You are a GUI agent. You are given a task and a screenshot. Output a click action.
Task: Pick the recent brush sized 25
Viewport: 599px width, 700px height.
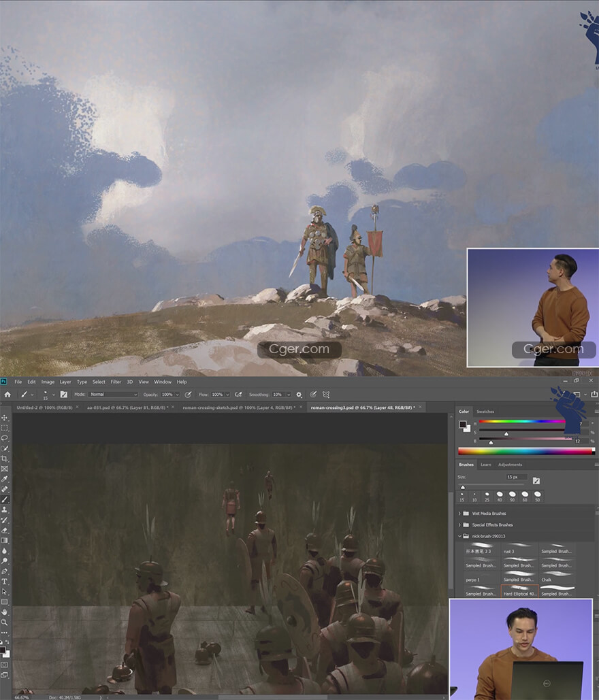(487, 496)
